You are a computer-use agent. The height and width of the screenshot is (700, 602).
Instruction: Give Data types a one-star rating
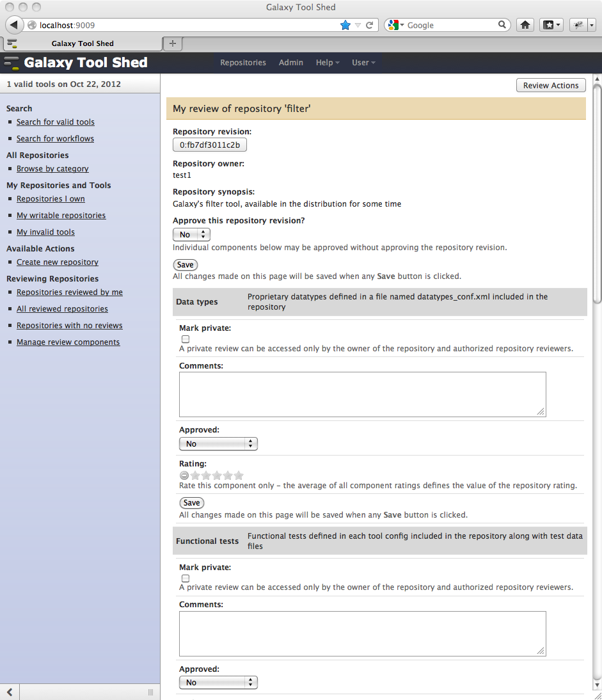tap(195, 475)
